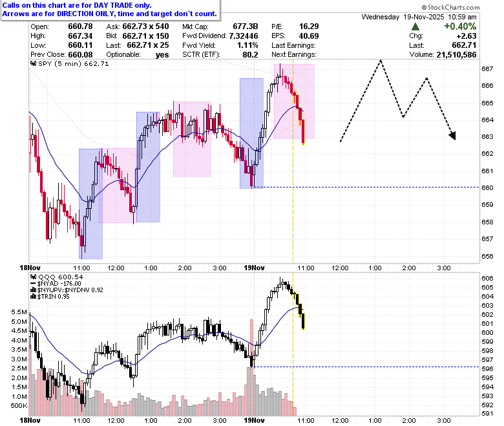Click the QQQ 596 dashed blue line
The image size is (504, 426).
click(x=366, y=367)
